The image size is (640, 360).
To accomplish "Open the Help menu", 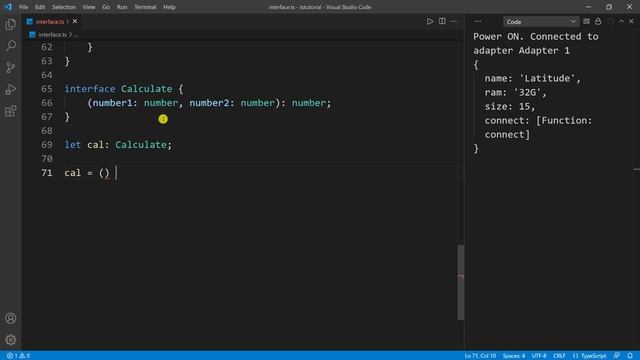I will (169, 7).
